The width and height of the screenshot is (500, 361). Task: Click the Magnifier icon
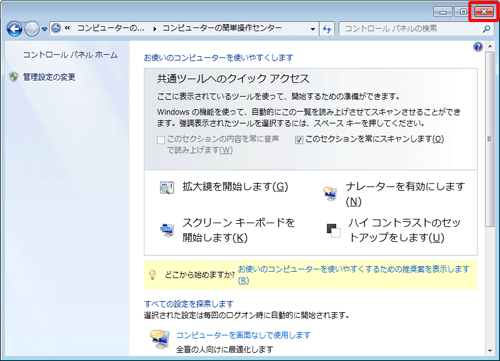pos(167,188)
